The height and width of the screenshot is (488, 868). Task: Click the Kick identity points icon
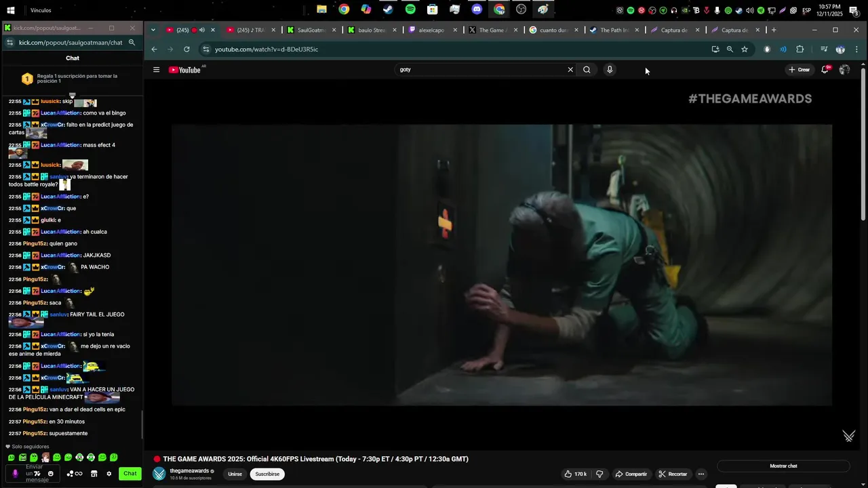[x=75, y=474]
